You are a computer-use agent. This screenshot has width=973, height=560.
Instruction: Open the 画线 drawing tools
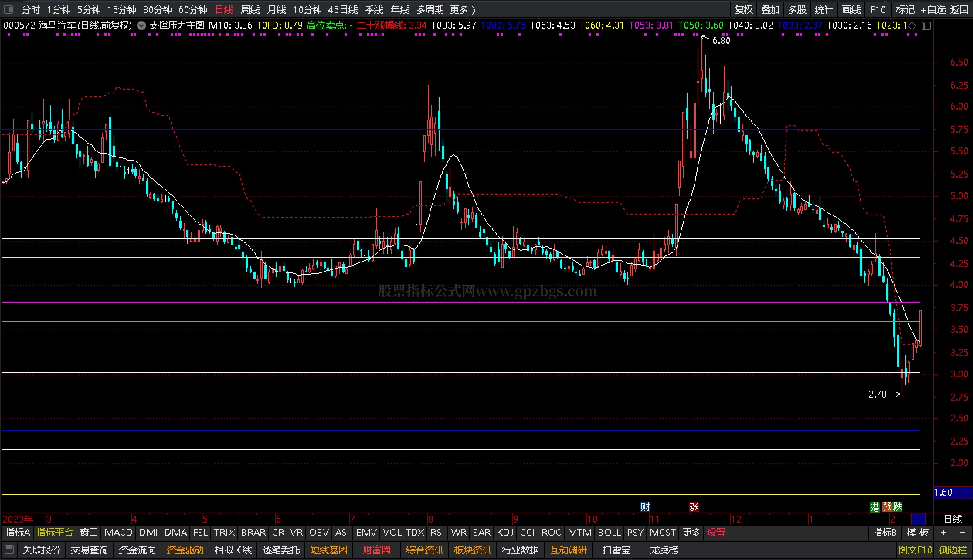click(851, 10)
